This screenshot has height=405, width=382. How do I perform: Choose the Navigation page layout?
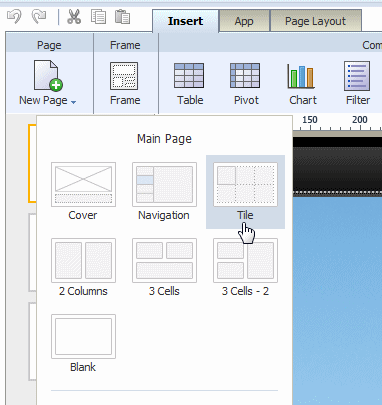pos(164,191)
